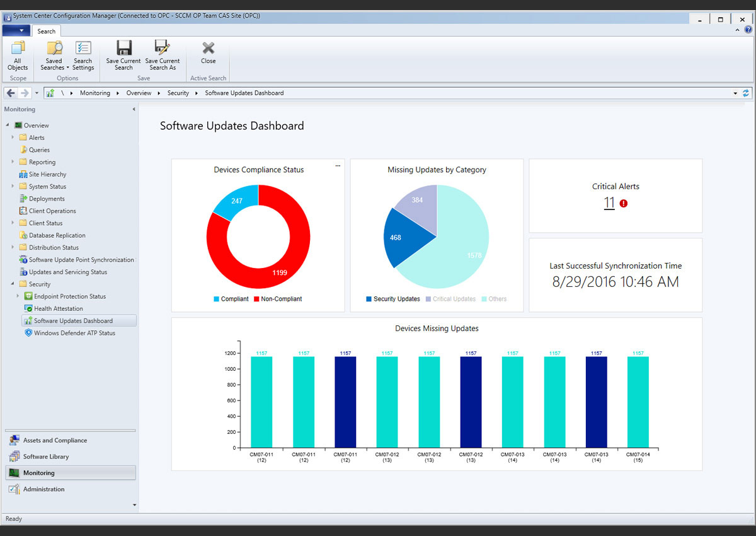Screen dimensions: 756x536
Task: Collapse the Monitoring navigation pane
Action: 134,110
